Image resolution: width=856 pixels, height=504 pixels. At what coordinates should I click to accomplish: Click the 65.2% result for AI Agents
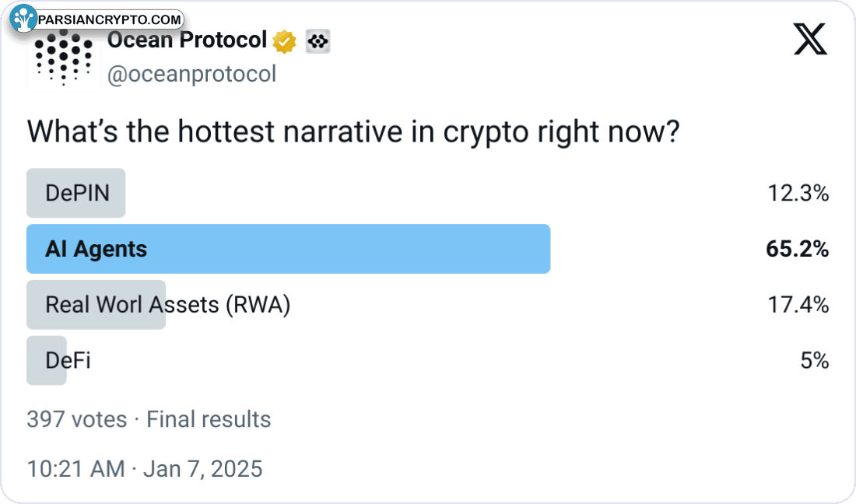797,249
